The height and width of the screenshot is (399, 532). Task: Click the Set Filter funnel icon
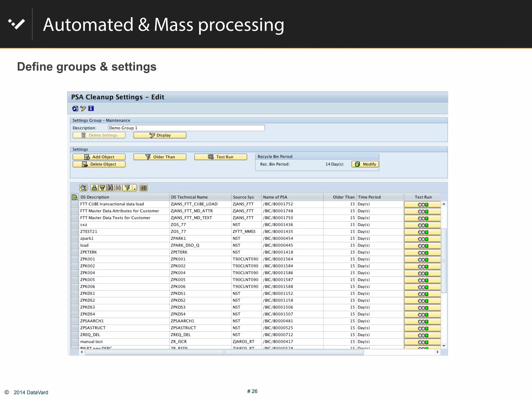point(127,188)
